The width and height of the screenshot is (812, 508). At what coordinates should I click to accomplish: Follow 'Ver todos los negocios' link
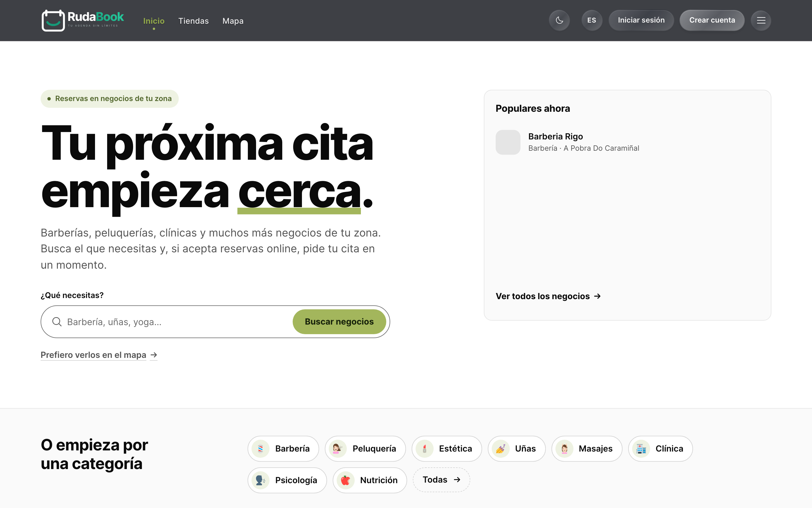548,296
